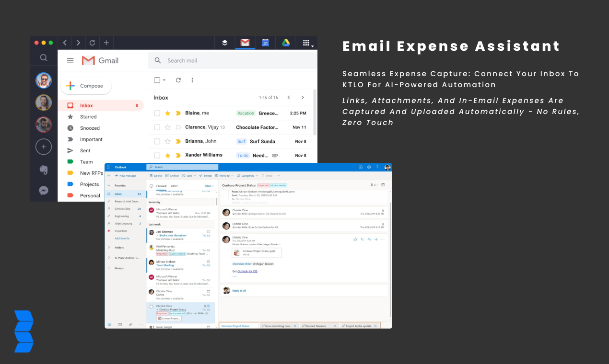
Task: Open Outlook Filter dropdown
Action: [209, 186]
